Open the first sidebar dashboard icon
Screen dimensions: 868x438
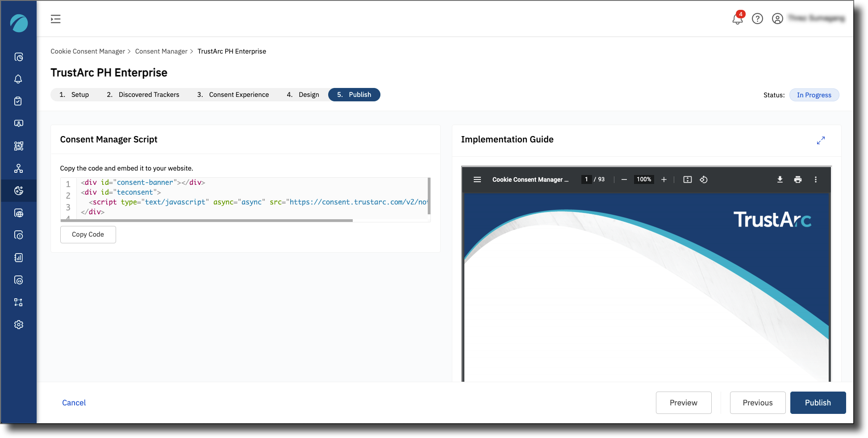(x=19, y=57)
